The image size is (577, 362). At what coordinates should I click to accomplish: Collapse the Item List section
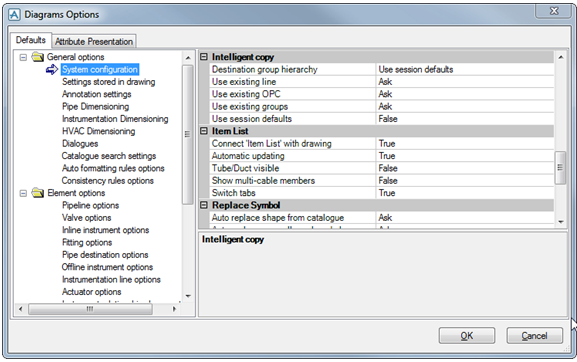click(x=204, y=131)
